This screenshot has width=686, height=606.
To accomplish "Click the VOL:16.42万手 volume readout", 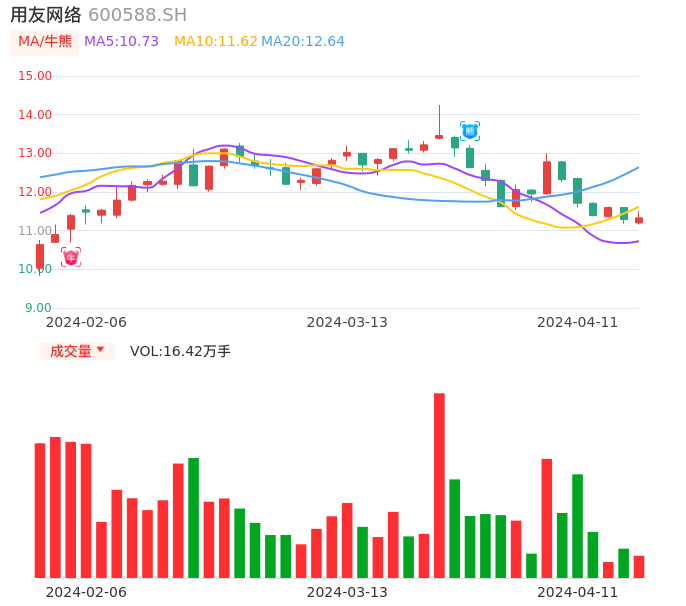I will [x=180, y=351].
